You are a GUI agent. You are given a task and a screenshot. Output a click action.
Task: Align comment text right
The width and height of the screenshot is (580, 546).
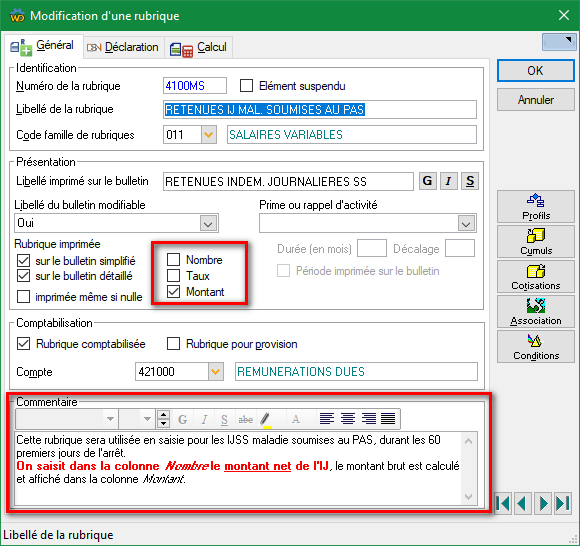[368, 419]
